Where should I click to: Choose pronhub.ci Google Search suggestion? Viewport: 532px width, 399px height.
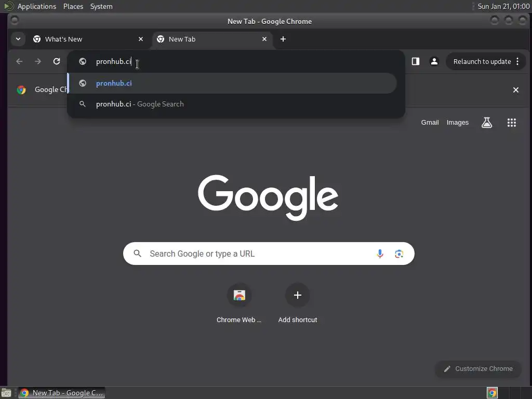233,104
